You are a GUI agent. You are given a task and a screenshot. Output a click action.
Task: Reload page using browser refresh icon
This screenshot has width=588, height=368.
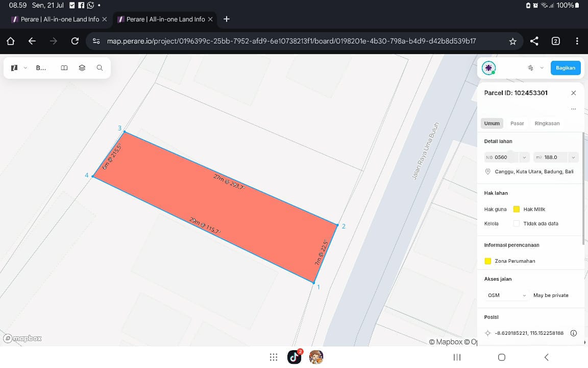75,41
